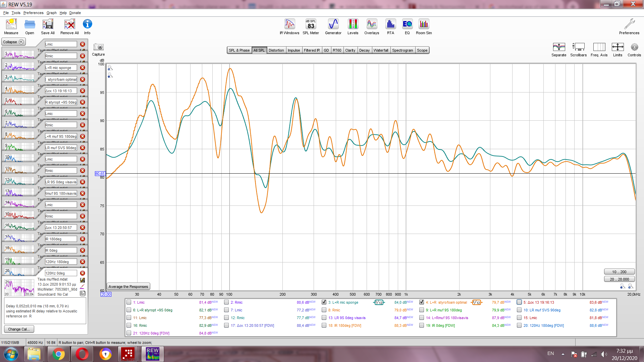The width and height of the screenshot is (644, 362).
Task: Enable trace '21: 120Hz 0deg [FDW]'
Action: pyautogui.click(x=129, y=333)
